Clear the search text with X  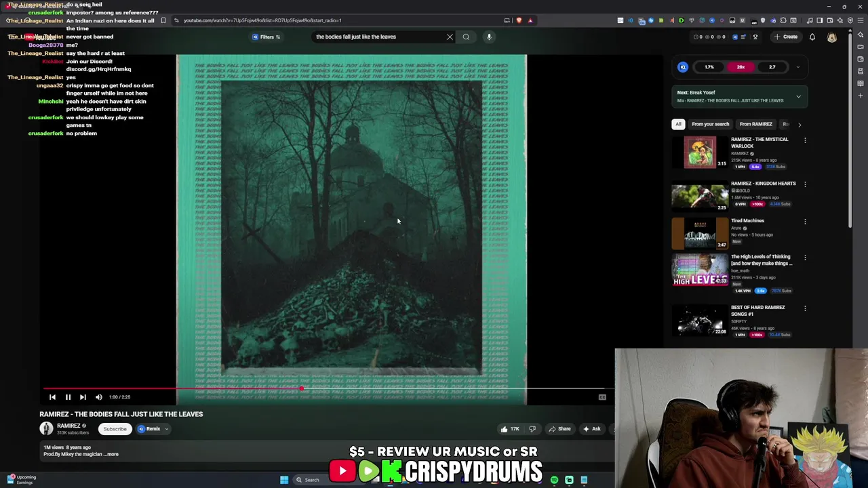(450, 37)
